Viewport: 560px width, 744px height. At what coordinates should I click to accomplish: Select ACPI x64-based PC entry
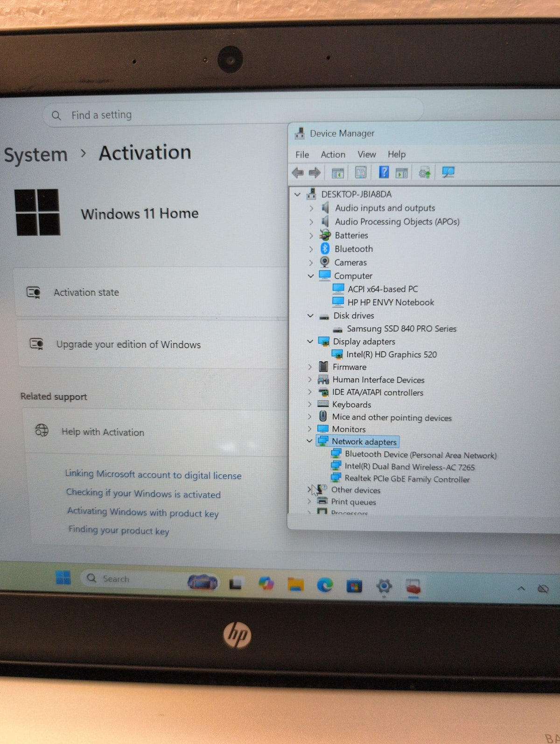383,289
